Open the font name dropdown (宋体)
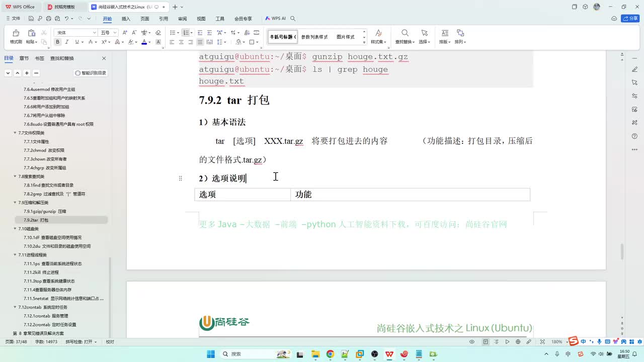Viewport: 644px width, 362px height. pos(94,33)
